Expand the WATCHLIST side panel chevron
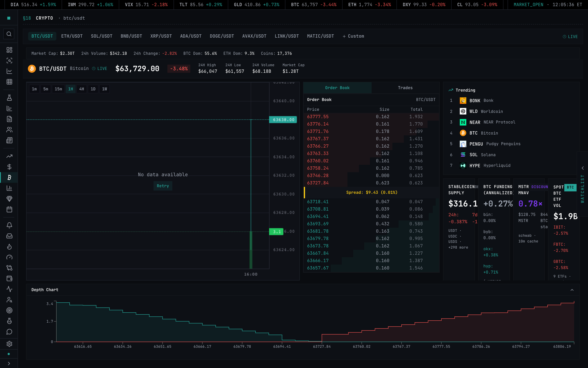 tap(582, 168)
